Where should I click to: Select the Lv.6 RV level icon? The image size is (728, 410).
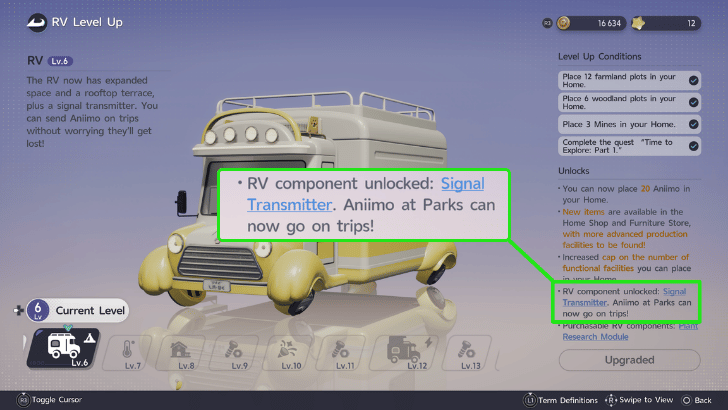63,349
